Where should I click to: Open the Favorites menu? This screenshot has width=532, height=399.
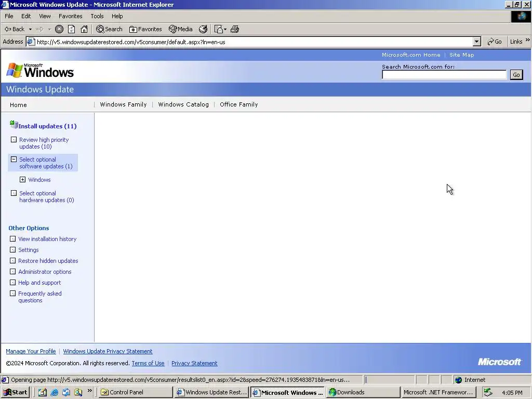pos(70,16)
